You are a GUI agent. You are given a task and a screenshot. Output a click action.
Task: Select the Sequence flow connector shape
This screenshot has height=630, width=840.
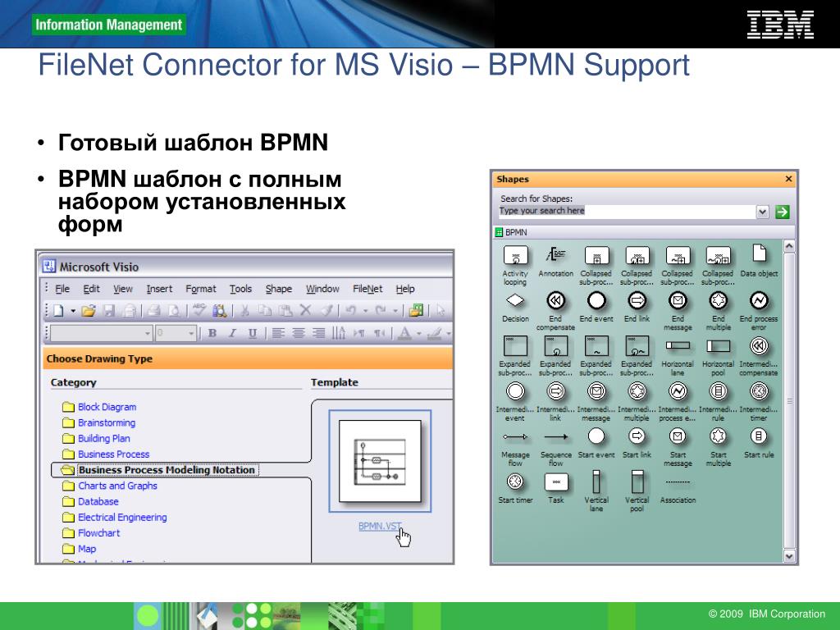point(555,437)
